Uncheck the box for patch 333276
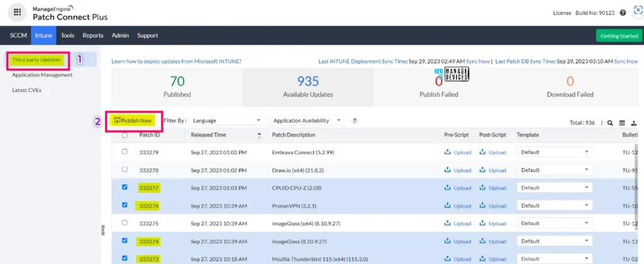This screenshot has width=644, height=264. tap(125, 205)
